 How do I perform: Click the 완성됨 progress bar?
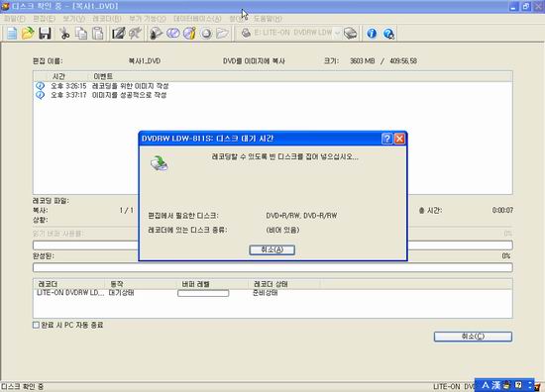[x=272, y=267]
